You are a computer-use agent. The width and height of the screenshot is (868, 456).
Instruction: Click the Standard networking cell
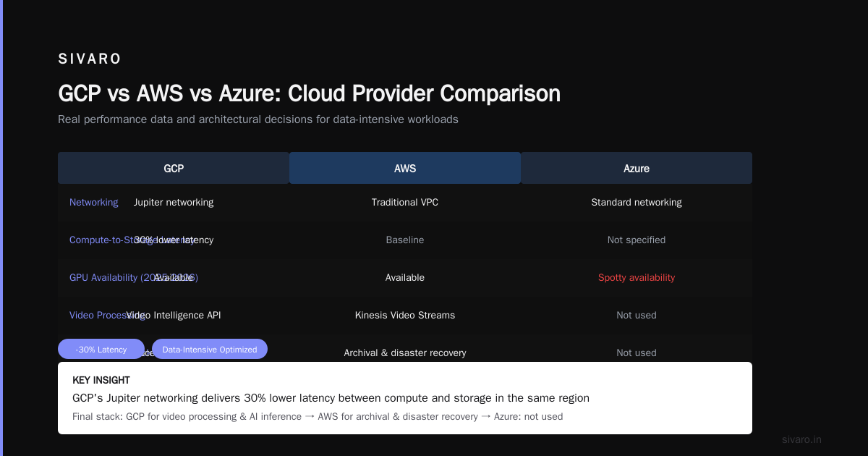(637, 203)
